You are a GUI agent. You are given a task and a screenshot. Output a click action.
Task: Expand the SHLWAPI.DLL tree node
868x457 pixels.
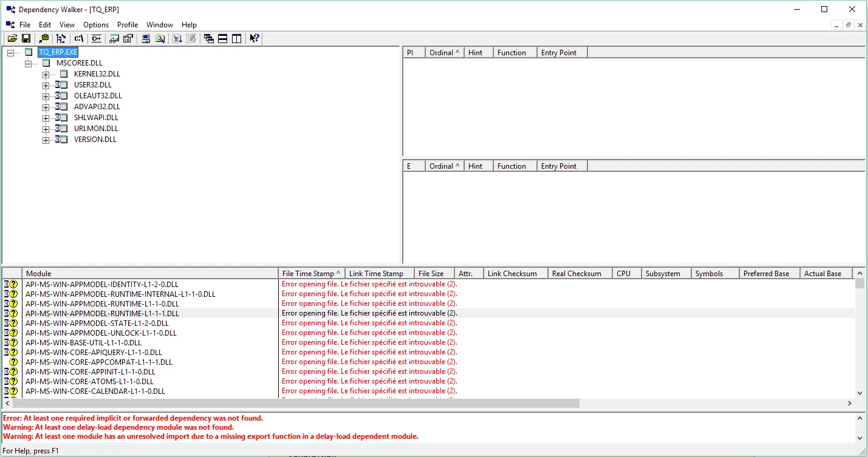(46, 118)
